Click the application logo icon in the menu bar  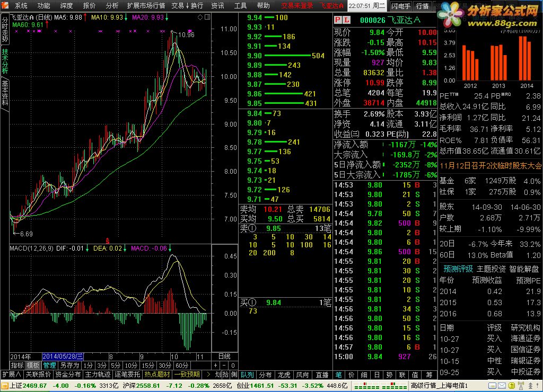pos(5,5)
